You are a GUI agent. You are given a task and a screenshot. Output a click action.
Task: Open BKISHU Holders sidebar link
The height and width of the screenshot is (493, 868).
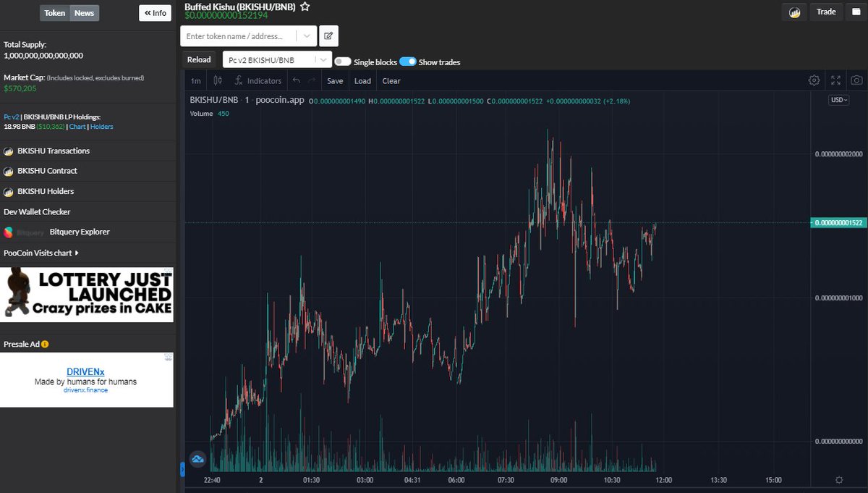[x=46, y=192]
